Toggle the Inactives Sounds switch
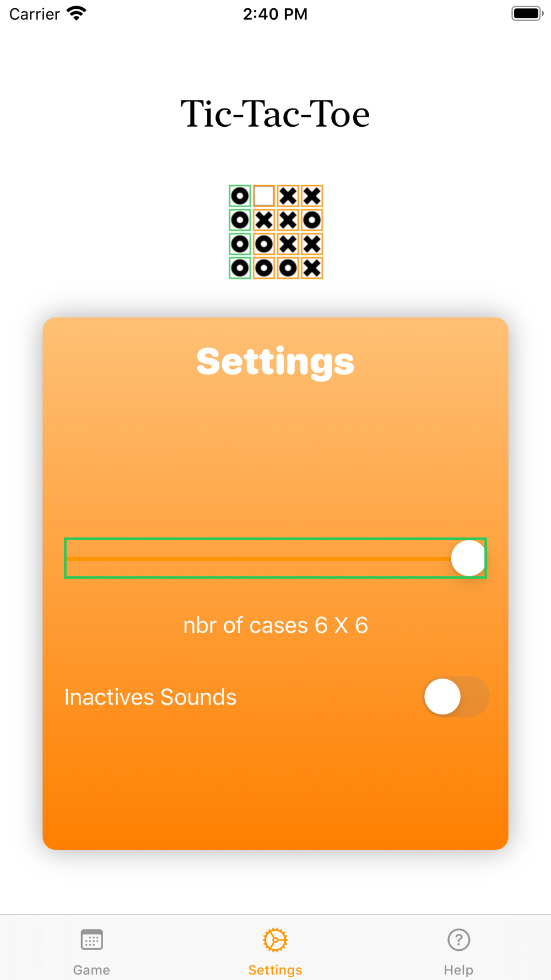This screenshot has width=551, height=980. [456, 697]
